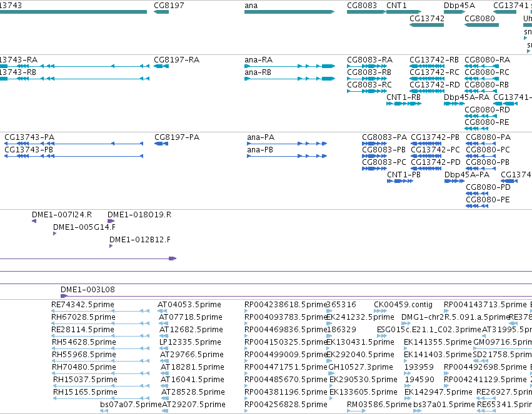Select protein CG13742-PB

pyautogui.click(x=426, y=144)
